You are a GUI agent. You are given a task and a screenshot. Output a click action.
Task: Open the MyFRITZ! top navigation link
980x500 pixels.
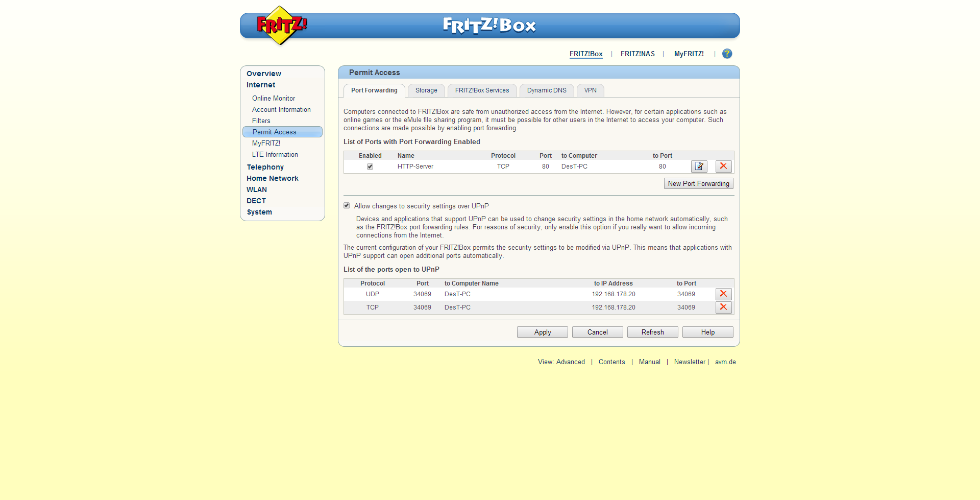pos(689,54)
